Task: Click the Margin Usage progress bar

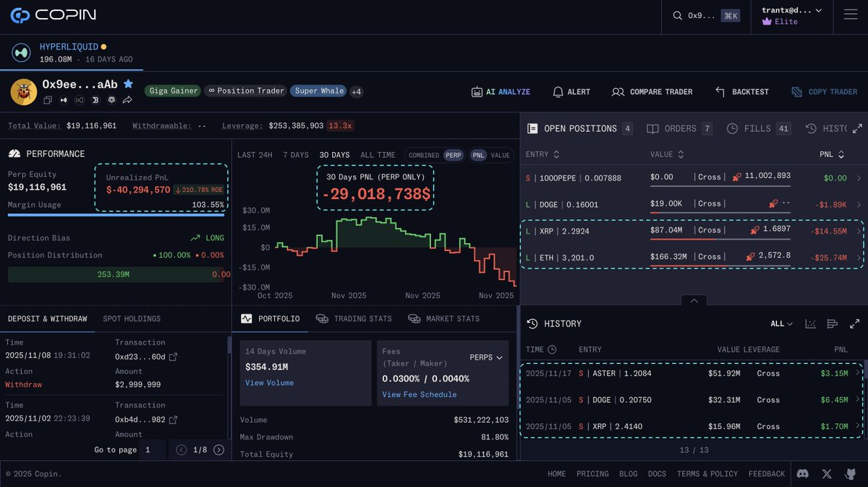Action: [116, 215]
